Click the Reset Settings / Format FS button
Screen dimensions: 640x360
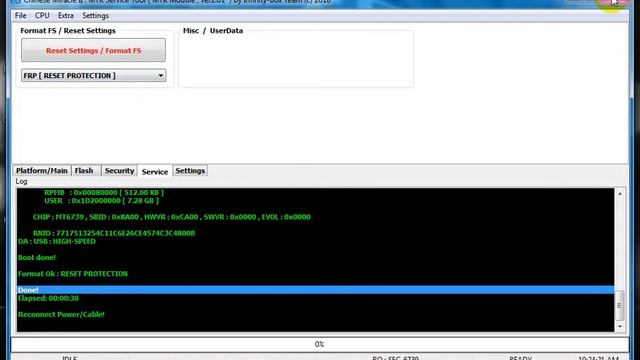point(93,50)
